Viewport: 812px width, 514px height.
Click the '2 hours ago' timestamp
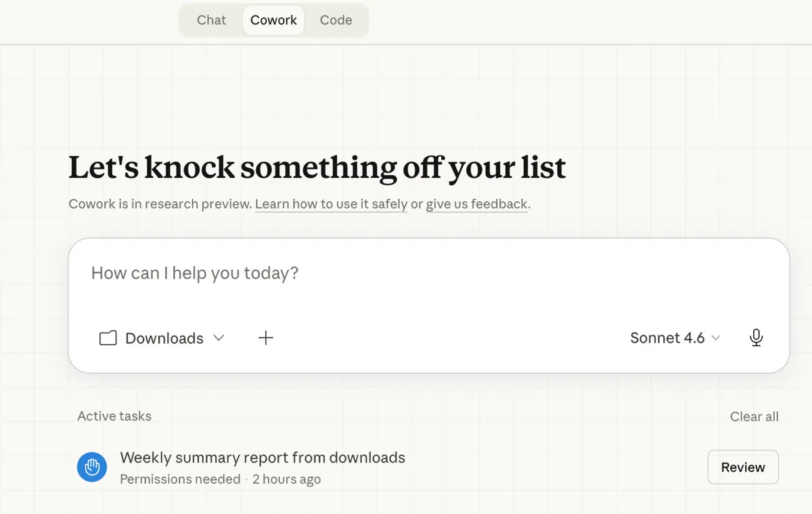point(286,480)
